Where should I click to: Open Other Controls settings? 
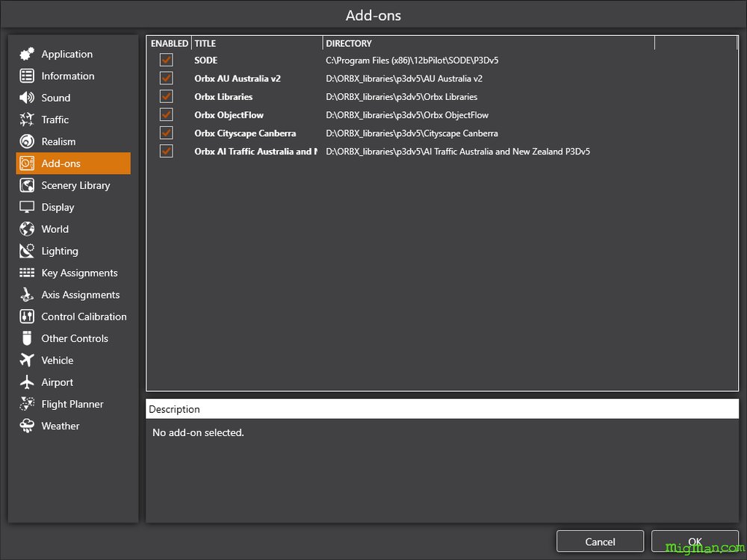click(73, 338)
